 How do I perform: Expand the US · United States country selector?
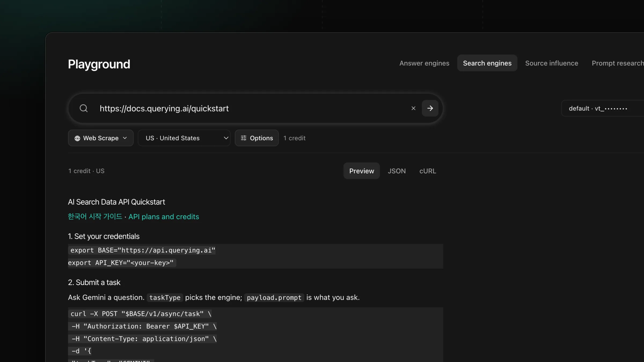coord(184,138)
